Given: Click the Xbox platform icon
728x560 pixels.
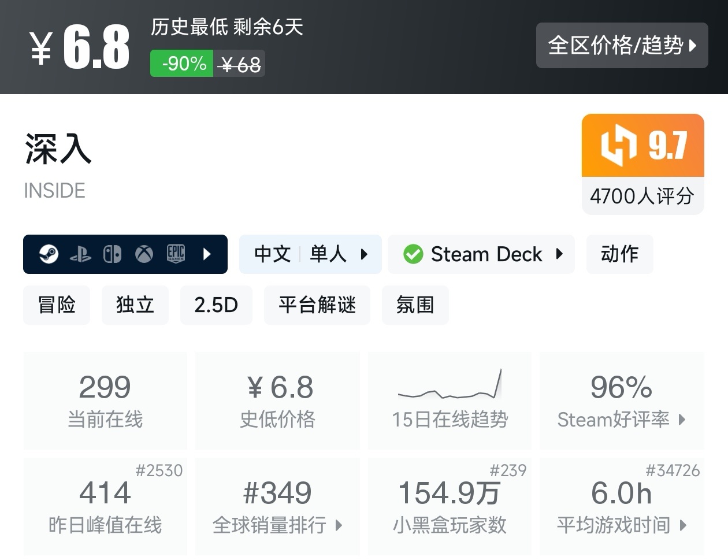Looking at the screenshot, I should point(144,254).
